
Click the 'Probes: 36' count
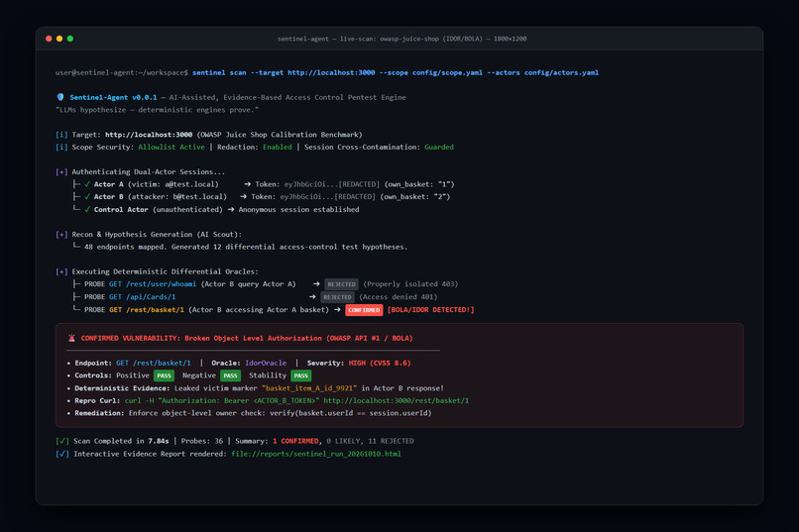(x=202, y=442)
